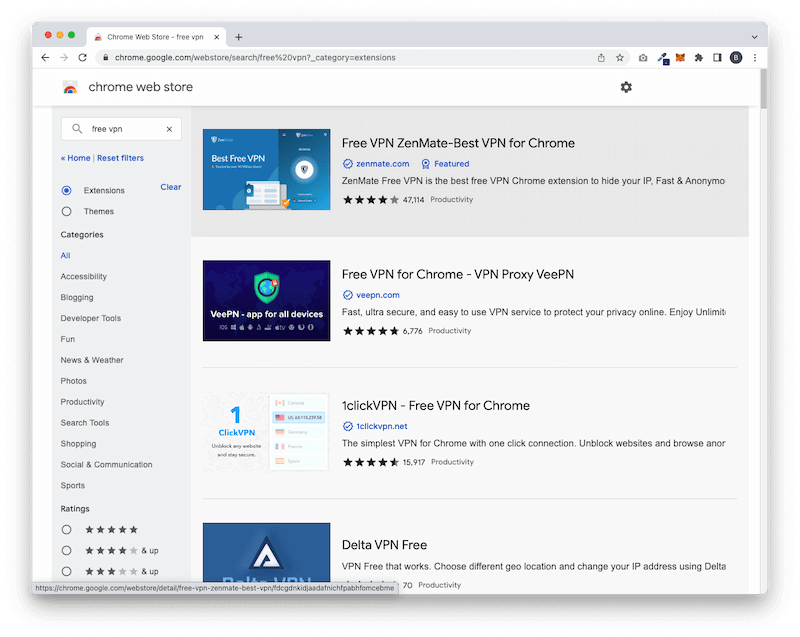The height and width of the screenshot is (637, 800).
Task: Click the ZenMate Best Free VPN thumbnail
Action: click(x=266, y=169)
